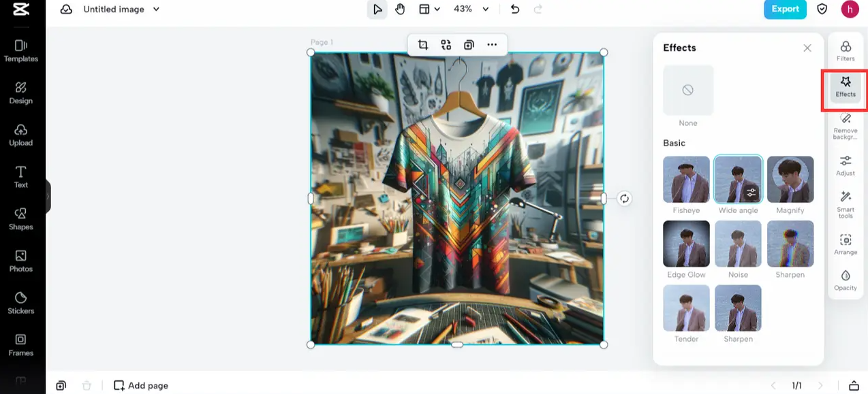Click the 1/1 page indicator
868x394 pixels.
pos(796,386)
